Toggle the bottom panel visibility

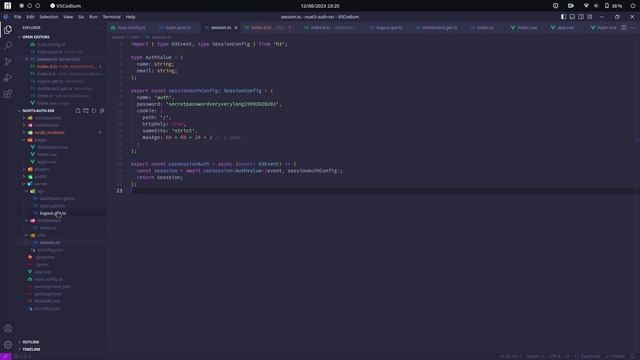point(572,17)
